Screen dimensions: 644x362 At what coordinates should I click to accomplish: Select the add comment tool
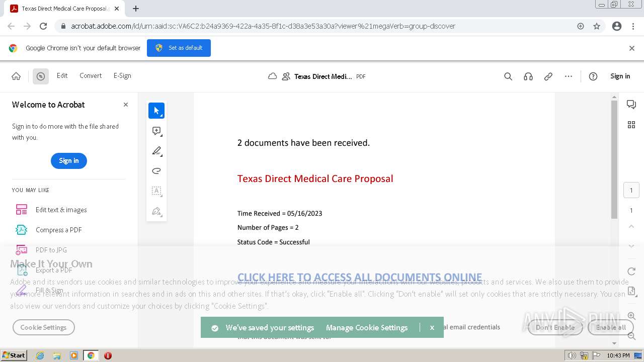156,131
